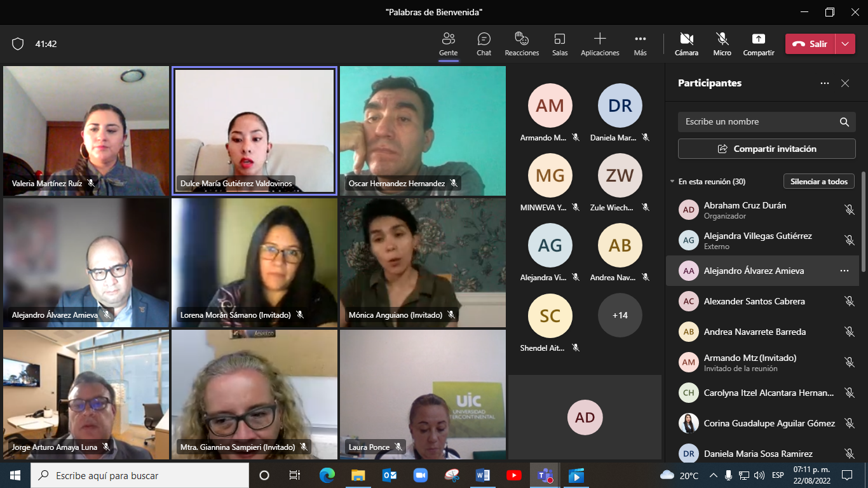
Task: Click the AM avatar of Armando M.
Action: [550, 105]
